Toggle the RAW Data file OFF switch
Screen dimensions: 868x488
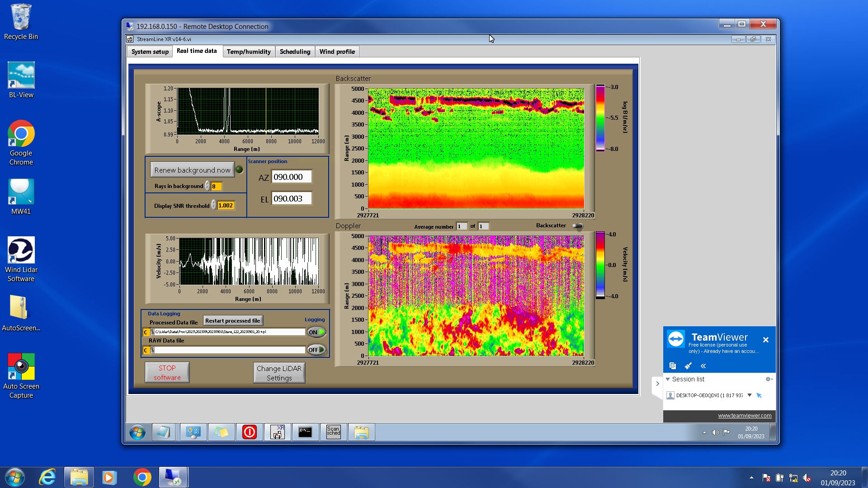click(x=316, y=350)
